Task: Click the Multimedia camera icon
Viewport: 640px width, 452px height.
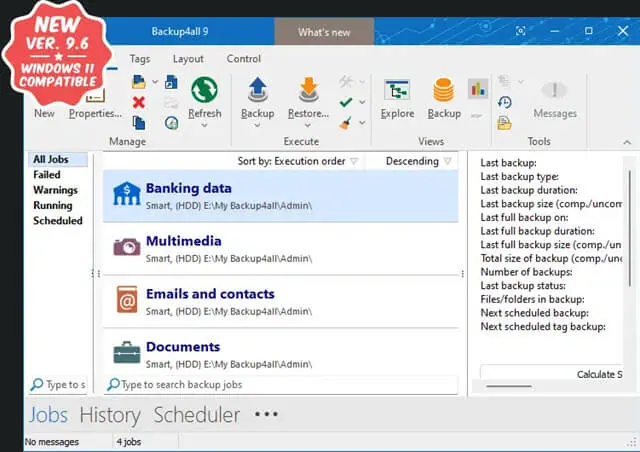Action: (x=127, y=247)
